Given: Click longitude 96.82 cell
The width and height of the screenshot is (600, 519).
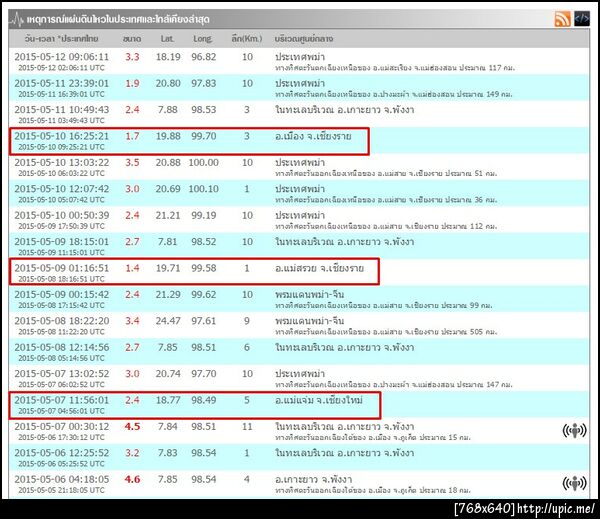Looking at the screenshot, I should 204,57.
